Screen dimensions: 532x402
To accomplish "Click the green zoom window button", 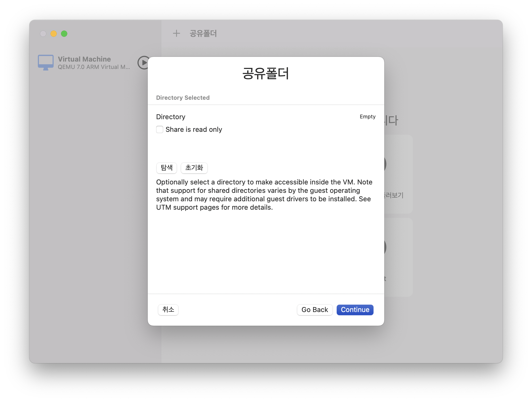I will click(x=64, y=34).
